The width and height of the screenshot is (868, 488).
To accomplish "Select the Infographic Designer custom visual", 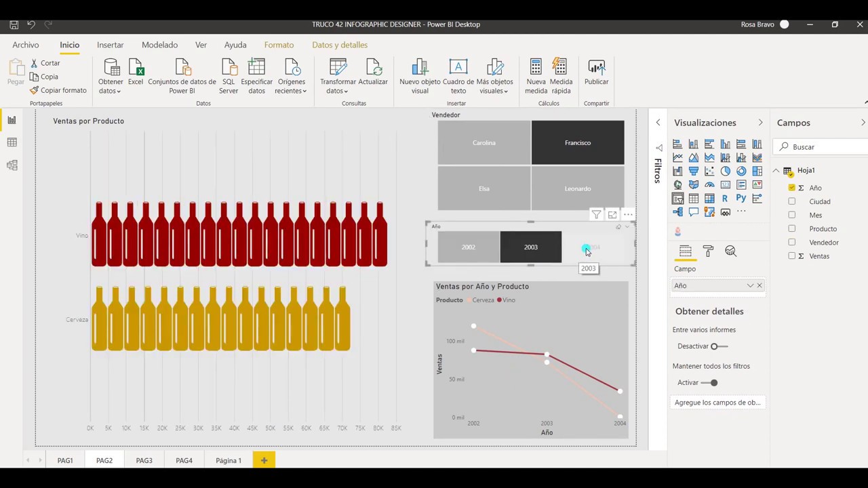I will pos(677,231).
